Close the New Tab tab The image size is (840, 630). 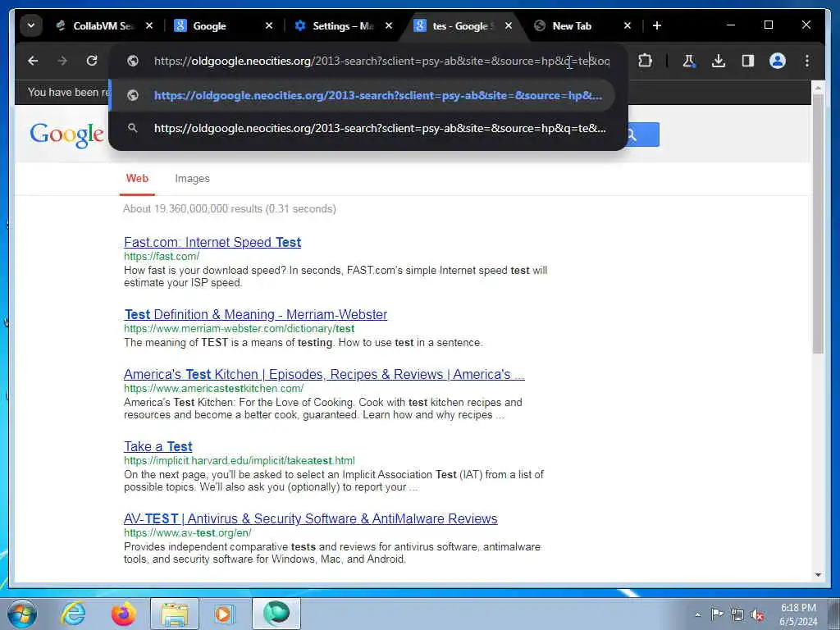point(628,25)
